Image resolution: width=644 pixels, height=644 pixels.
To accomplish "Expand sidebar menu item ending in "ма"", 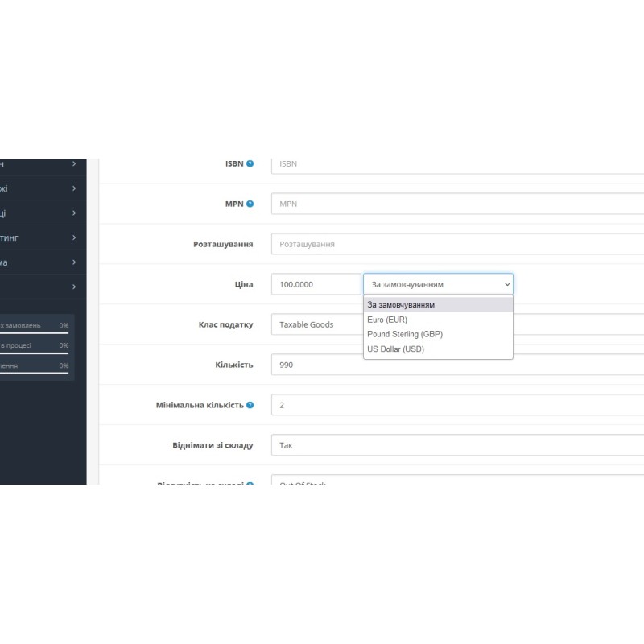I will point(40,262).
